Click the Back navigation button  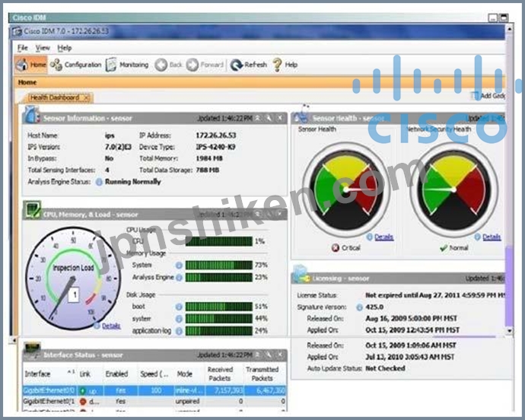[x=169, y=65]
